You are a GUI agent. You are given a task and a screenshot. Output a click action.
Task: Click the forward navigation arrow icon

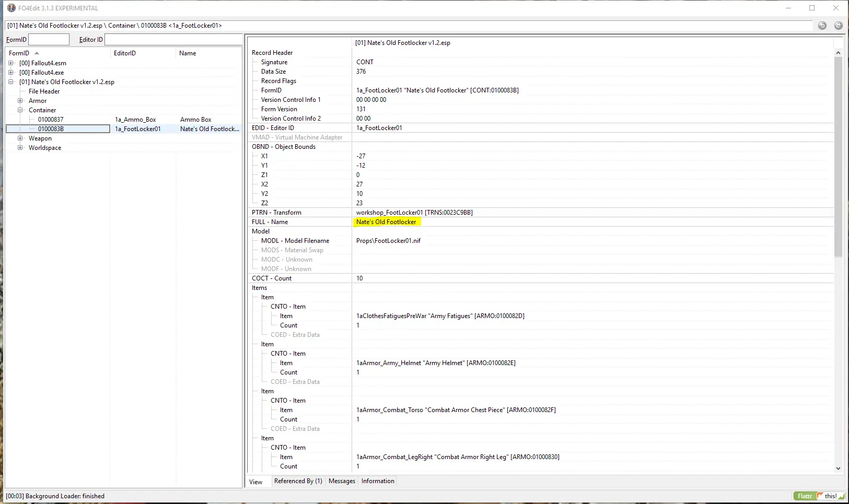tap(839, 26)
